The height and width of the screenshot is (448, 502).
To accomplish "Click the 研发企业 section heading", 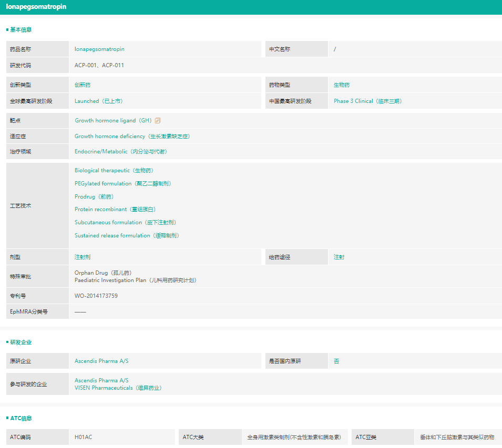I will 21,342.
